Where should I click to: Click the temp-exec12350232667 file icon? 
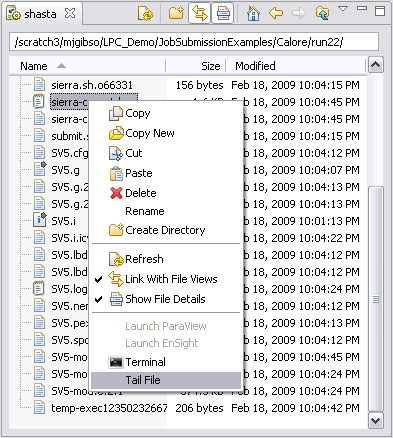pyautogui.click(x=39, y=408)
